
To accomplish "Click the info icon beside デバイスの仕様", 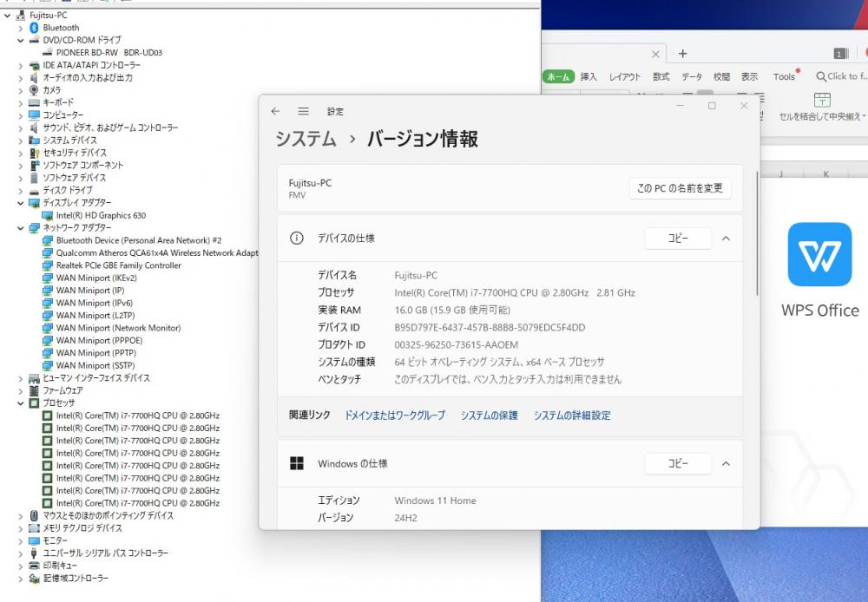I will click(x=297, y=239).
